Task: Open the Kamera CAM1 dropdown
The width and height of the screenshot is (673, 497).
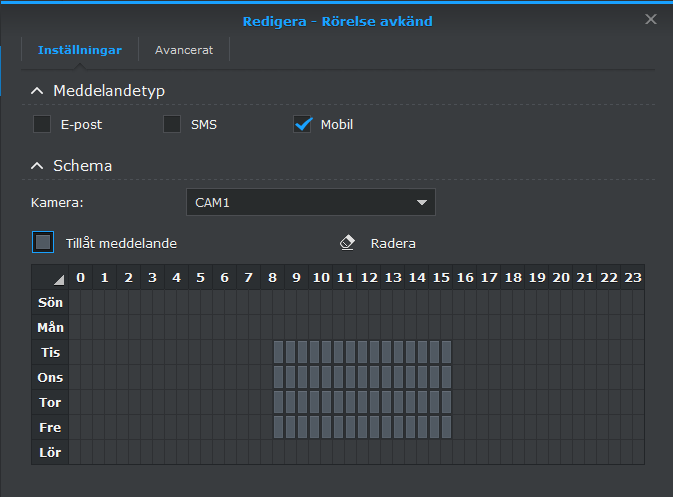Action: point(310,203)
